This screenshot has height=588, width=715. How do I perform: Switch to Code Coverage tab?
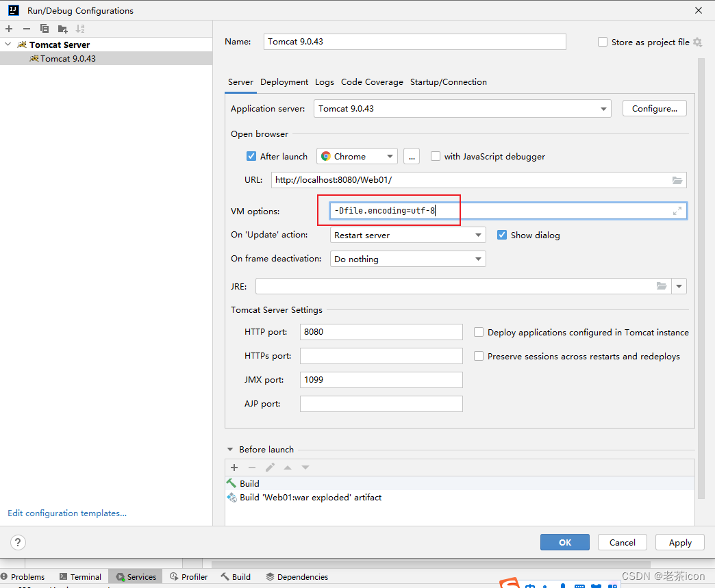pyautogui.click(x=372, y=82)
